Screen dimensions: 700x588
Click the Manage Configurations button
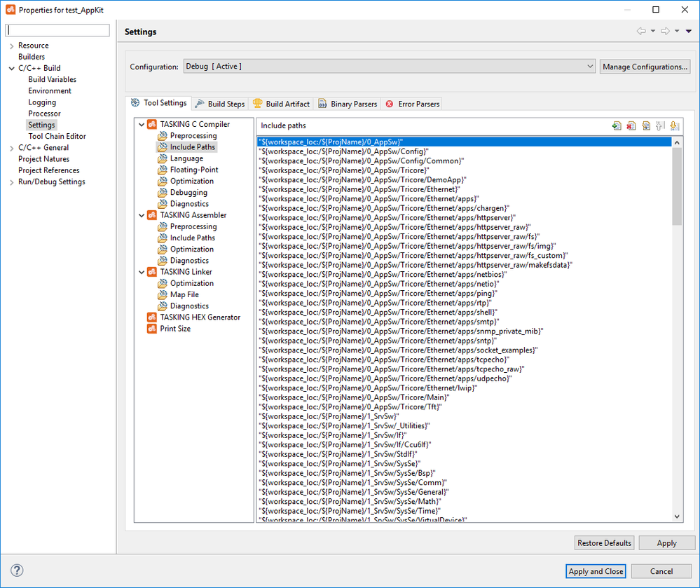click(x=645, y=67)
